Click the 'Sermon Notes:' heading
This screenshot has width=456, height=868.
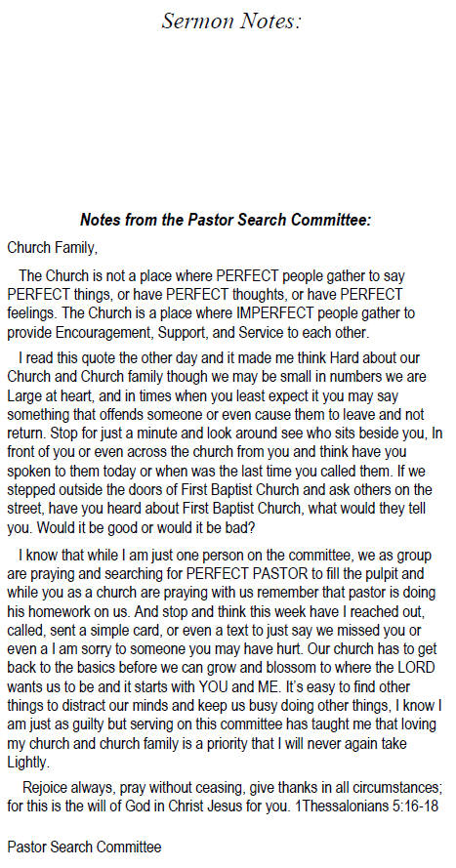pyautogui.click(x=231, y=21)
